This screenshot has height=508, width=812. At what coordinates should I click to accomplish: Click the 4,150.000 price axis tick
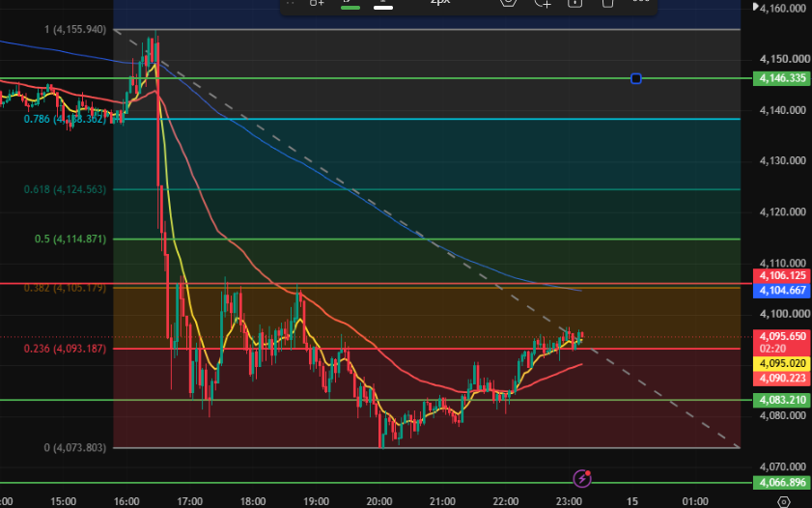point(784,59)
